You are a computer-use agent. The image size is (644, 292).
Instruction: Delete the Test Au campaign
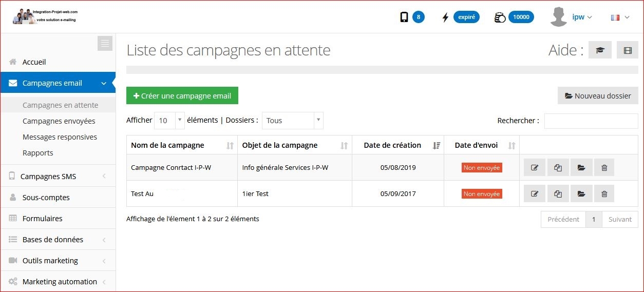[x=604, y=193]
